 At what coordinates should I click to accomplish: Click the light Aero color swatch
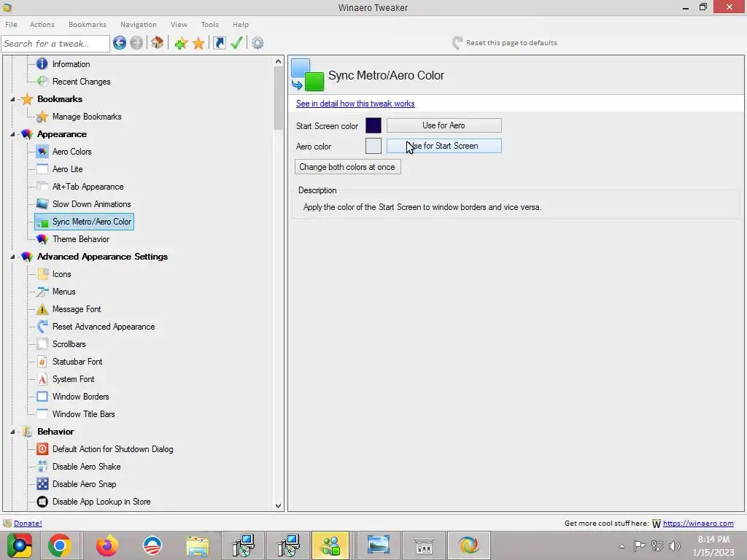[373, 146]
